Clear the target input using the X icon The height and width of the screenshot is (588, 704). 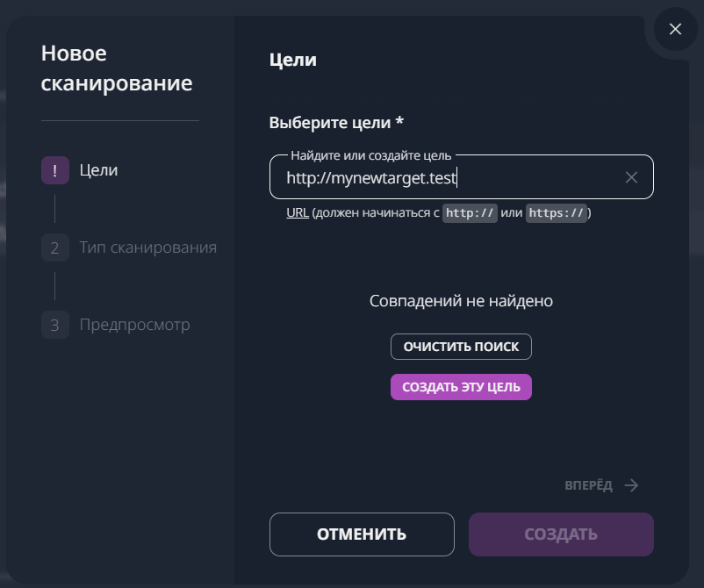point(631,176)
